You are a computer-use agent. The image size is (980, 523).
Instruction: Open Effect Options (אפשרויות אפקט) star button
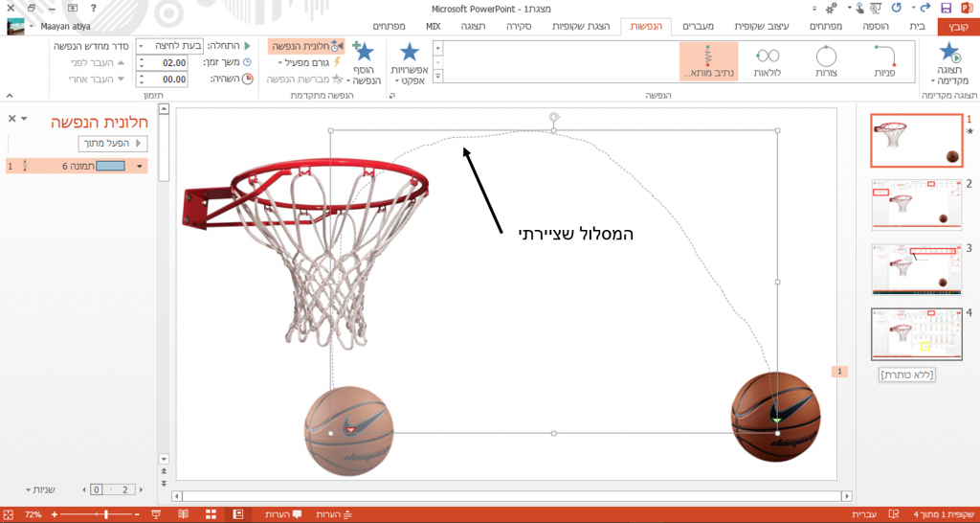coord(410,63)
